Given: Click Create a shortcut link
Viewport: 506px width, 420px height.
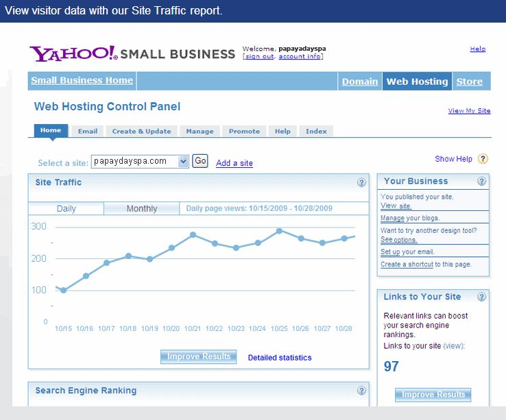Looking at the screenshot, I should point(407,264).
